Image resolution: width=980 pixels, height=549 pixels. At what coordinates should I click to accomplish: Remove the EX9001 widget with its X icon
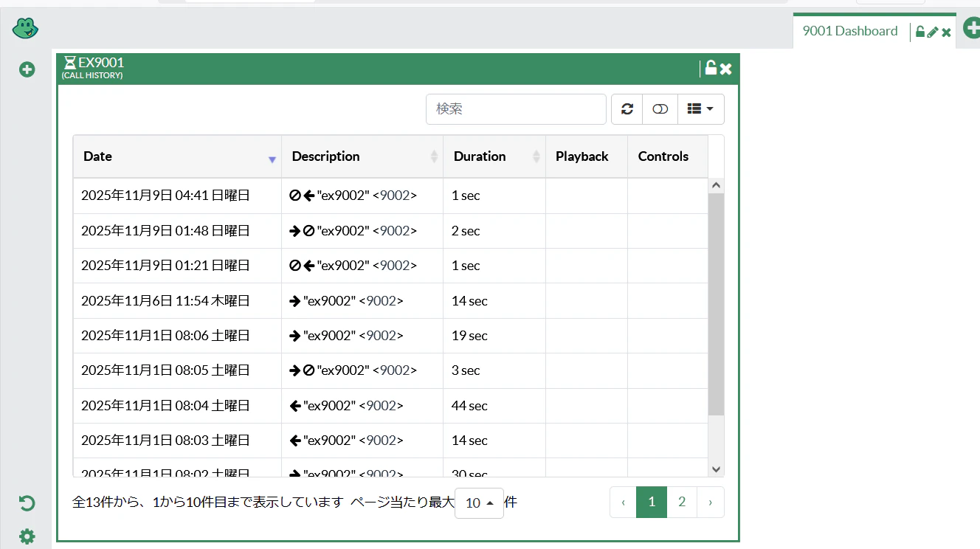coord(725,69)
